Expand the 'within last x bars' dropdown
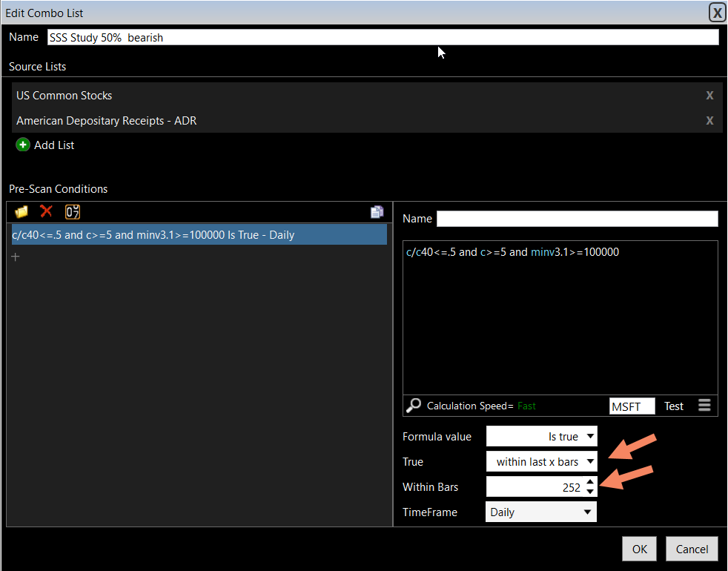 541,462
